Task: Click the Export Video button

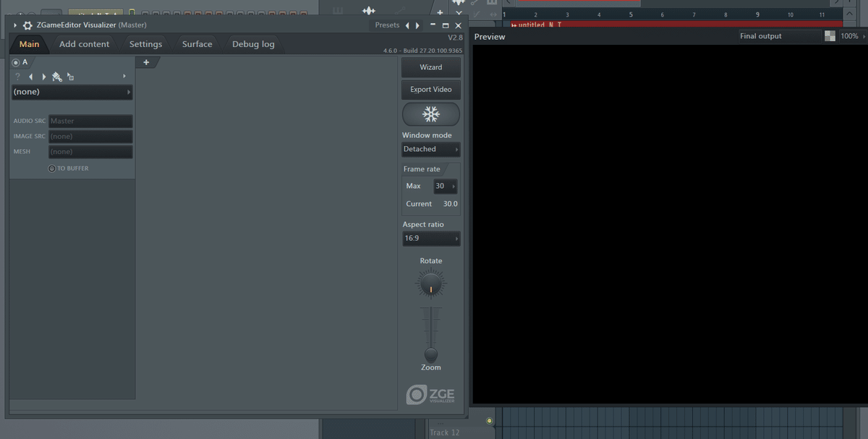Action: (431, 90)
